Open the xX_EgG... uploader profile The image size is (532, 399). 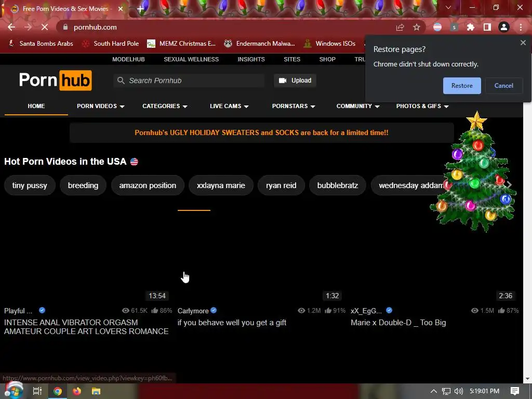click(366, 311)
